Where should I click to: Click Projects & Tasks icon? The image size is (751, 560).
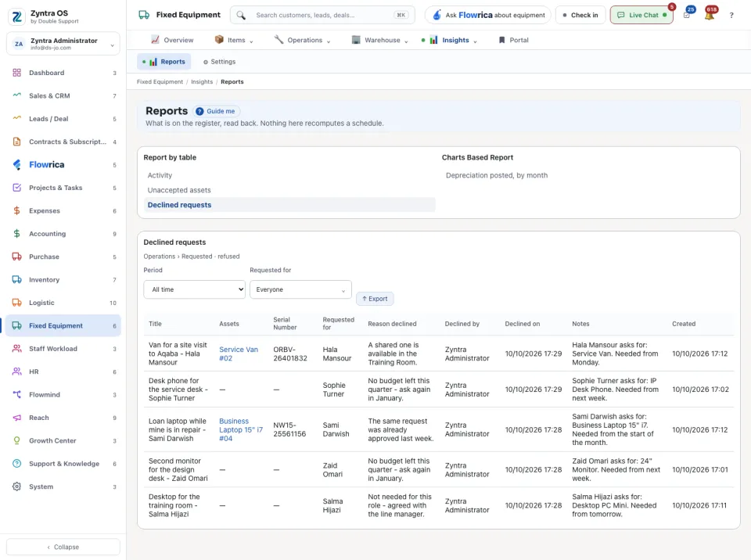[16, 187]
